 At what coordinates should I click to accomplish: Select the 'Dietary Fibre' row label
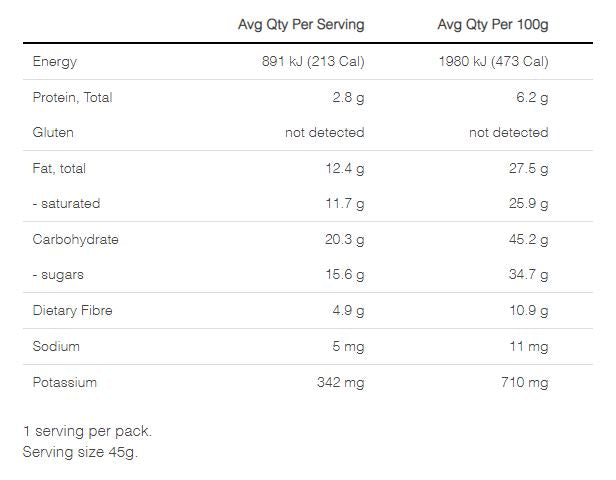73,310
